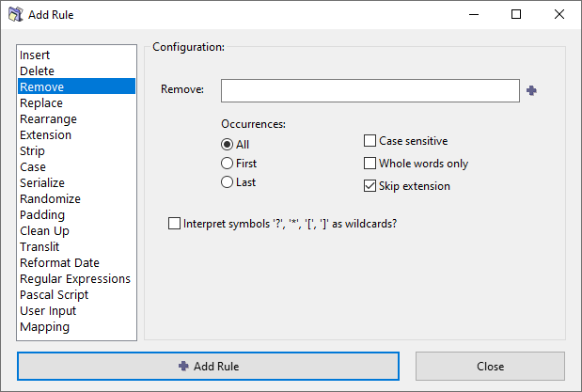The width and height of the screenshot is (582, 392).
Task: Enable the Case sensitive checkbox
Action: [370, 141]
